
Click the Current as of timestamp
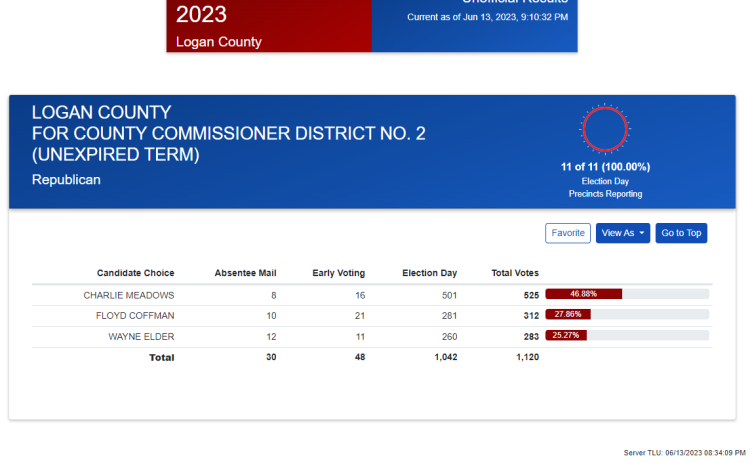click(x=487, y=17)
